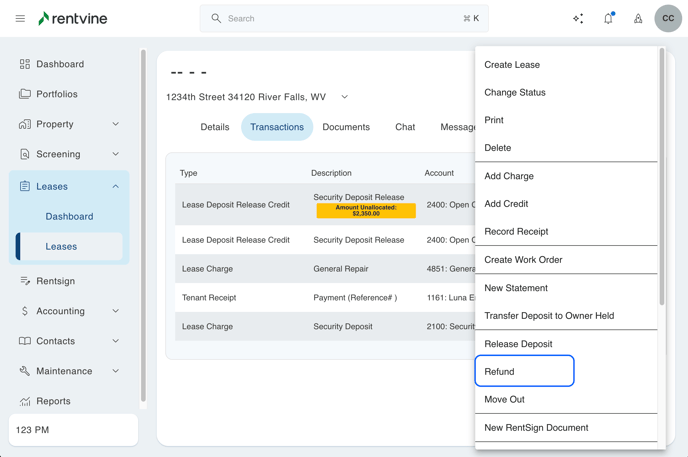Expand the Screening sidebar menu
The image size is (688, 457).
tap(115, 154)
